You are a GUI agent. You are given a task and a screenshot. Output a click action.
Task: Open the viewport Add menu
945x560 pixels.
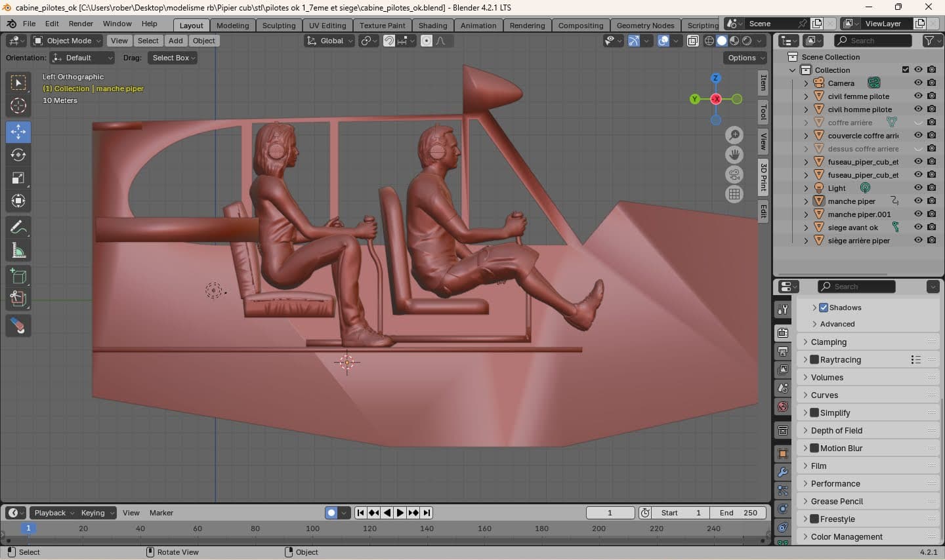coord(175,41)
